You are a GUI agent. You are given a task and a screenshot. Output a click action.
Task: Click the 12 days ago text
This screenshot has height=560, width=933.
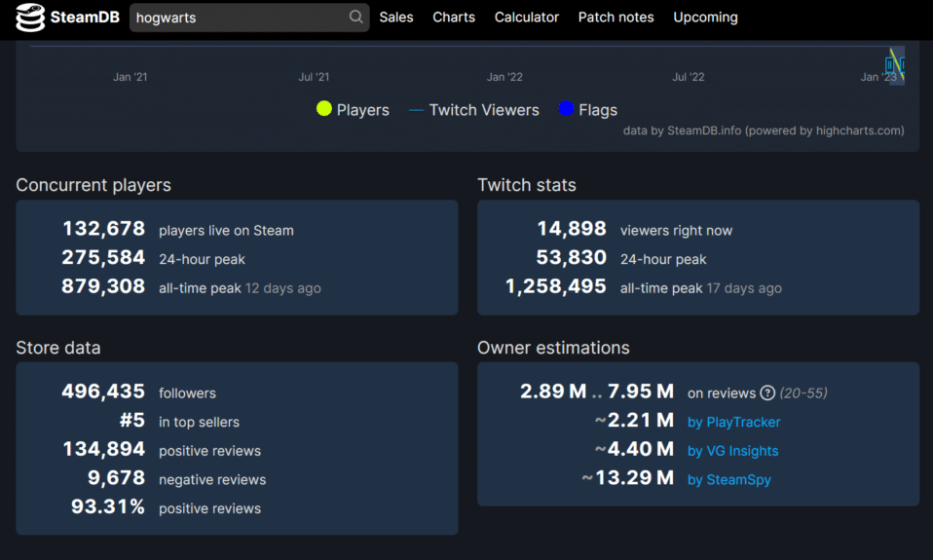click(x=283, y=288)
